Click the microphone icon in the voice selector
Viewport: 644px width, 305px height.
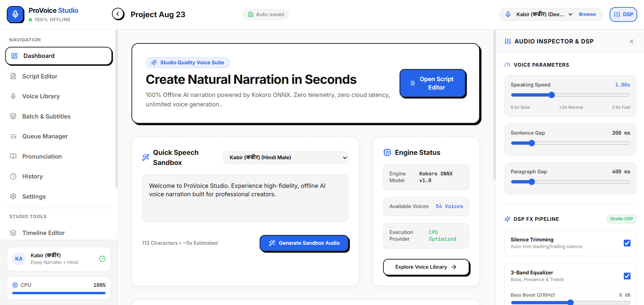[x=508, y=14]
